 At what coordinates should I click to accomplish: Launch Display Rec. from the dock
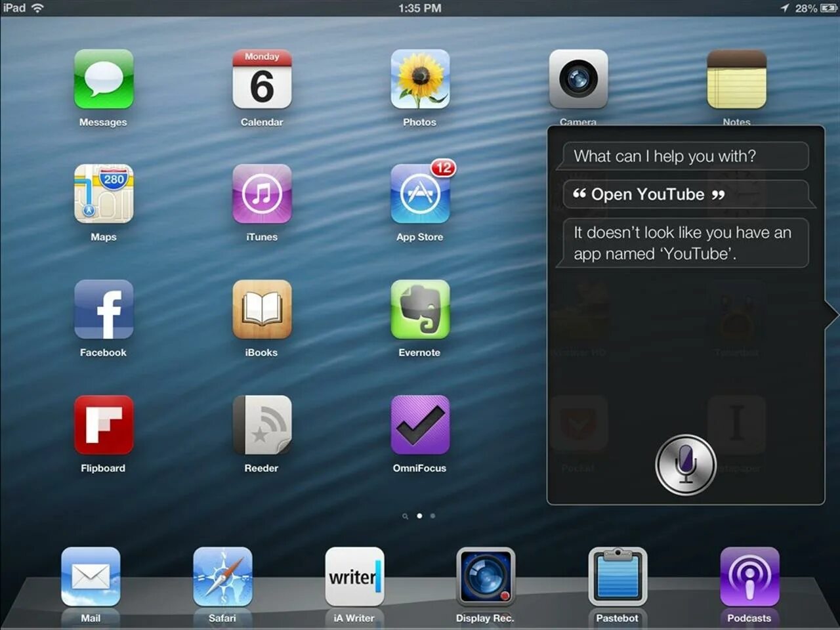point(486,577)
